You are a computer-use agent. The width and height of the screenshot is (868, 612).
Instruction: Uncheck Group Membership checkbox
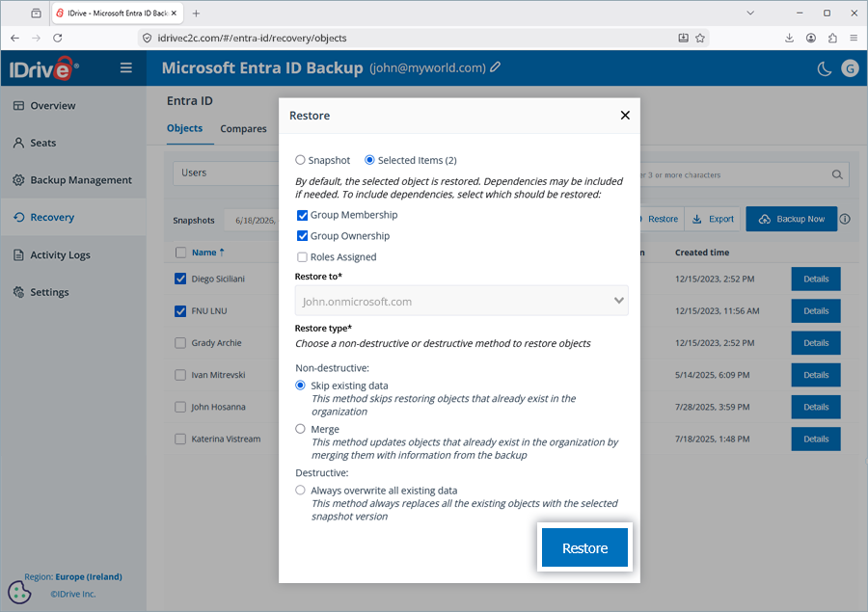pos(302,215)
